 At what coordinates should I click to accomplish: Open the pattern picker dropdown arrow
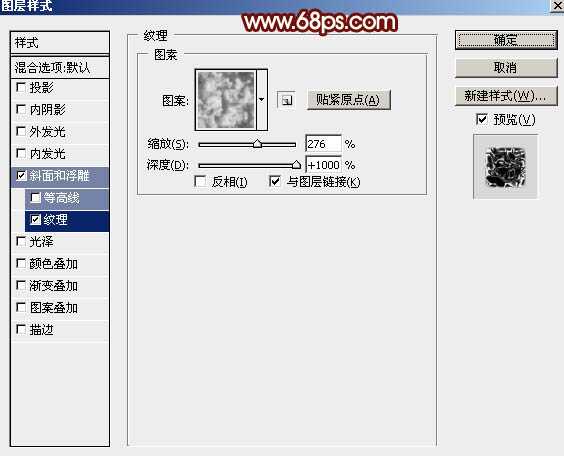coord(262,100)
